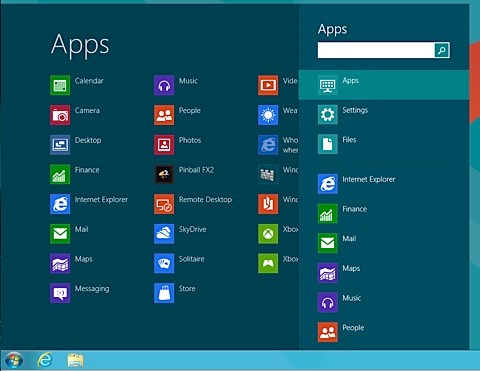Launch Internet Explorer icon in main apps list

60,204
